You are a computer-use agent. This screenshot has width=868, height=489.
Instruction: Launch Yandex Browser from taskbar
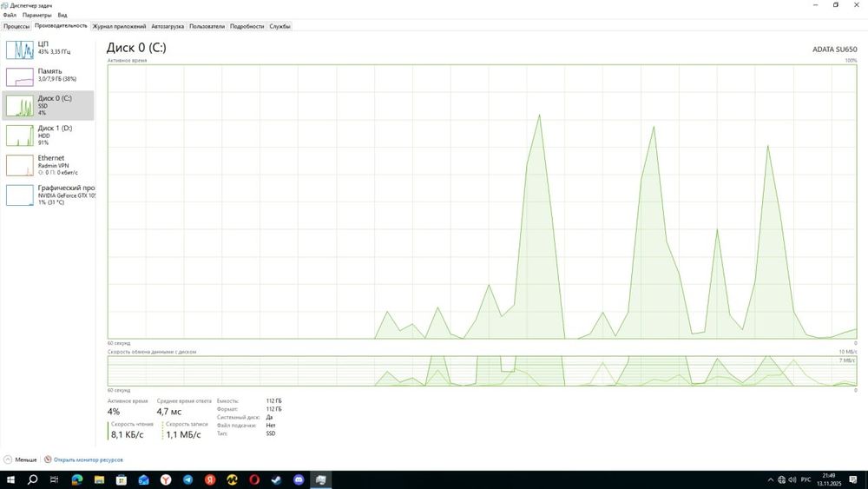point(166,480)
